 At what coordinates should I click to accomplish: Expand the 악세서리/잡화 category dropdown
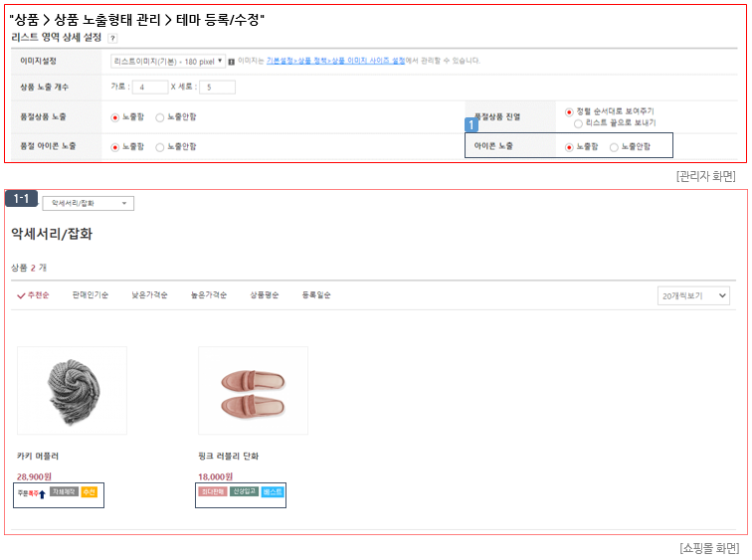click(88, 203)
